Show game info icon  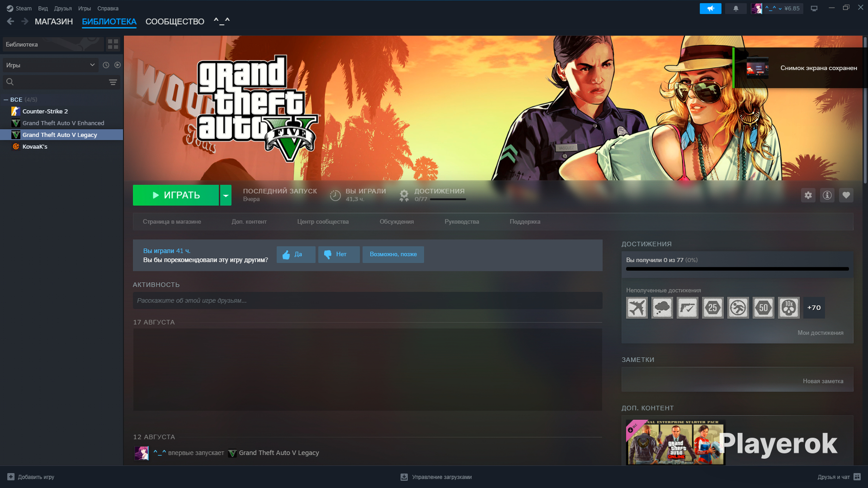[x=827, y=195]
